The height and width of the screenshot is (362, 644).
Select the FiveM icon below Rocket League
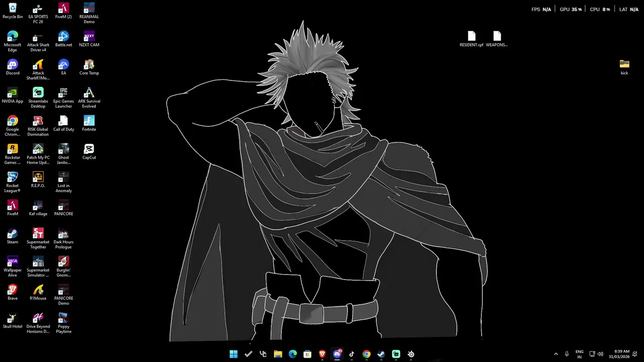click(x=13, y=208)
